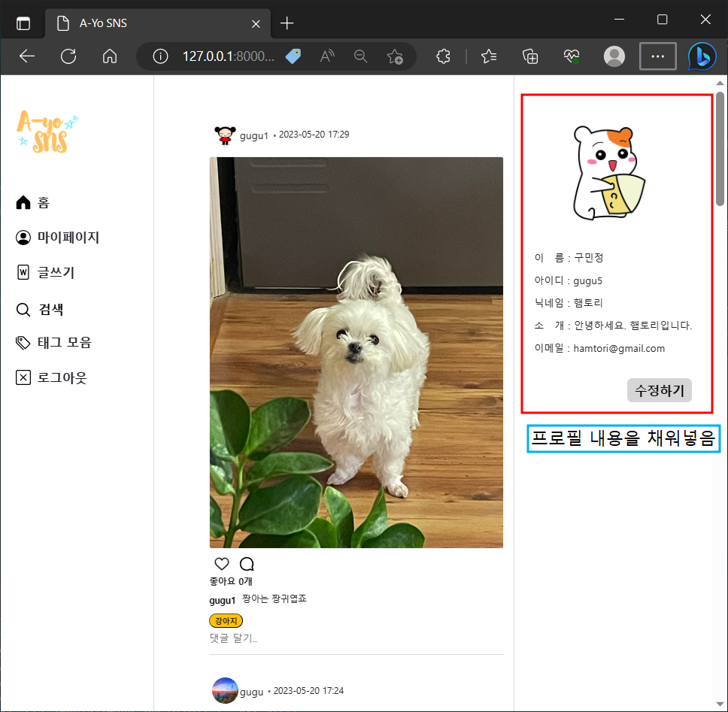Viewport: 728px width, 712px height.
Task: Toggle add to favorites star in address bar
Action: click(x=395, y=56)
